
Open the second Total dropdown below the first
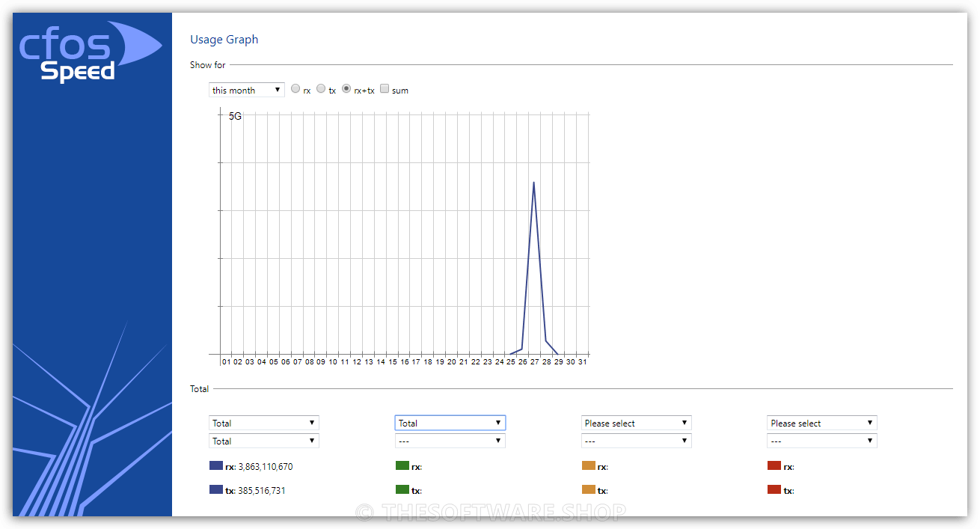263,441
